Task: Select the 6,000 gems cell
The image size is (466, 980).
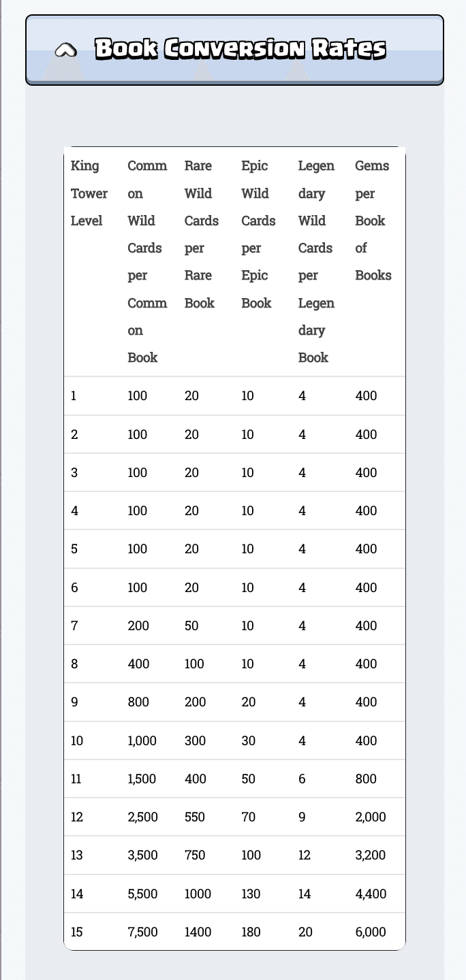Action: 371,932
